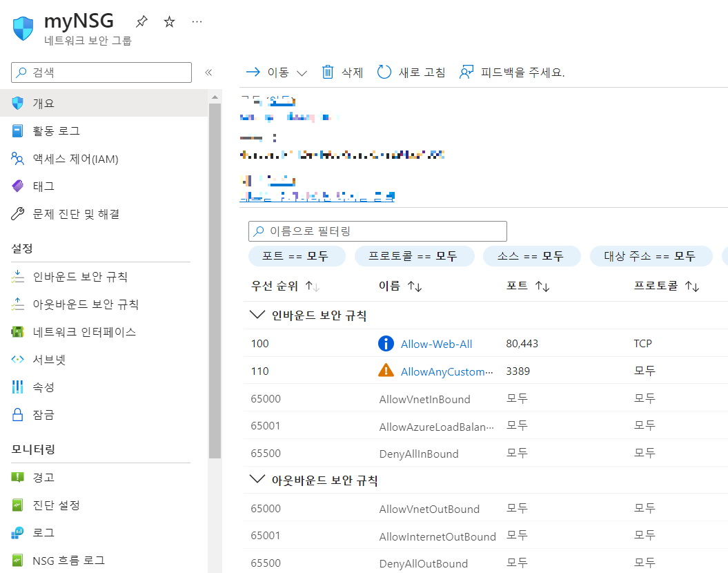The height and width of the screenshot is (573, 728).
Task: Click port value 80,443
Action: 522,344
